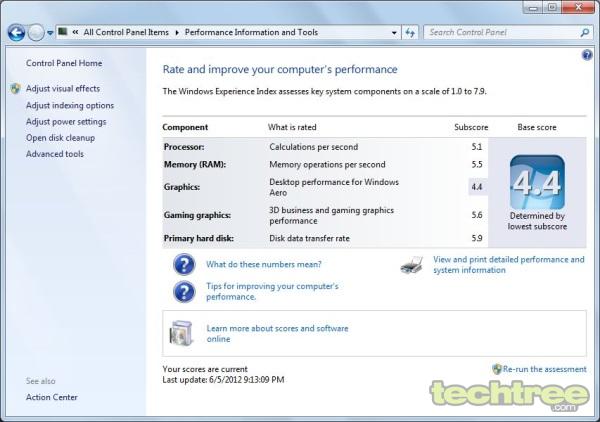The height and width of the screenshot is (422, 600).
Task: Click Performance Information and Tools breadcrumb
Action: point(251,32)
